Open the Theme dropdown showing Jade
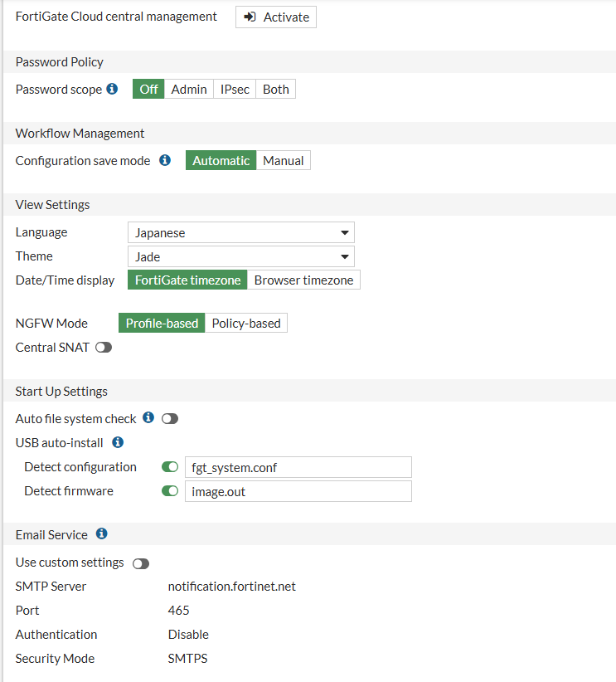The image size is (616, 682). pyautogui.click(x=241, y=256)
